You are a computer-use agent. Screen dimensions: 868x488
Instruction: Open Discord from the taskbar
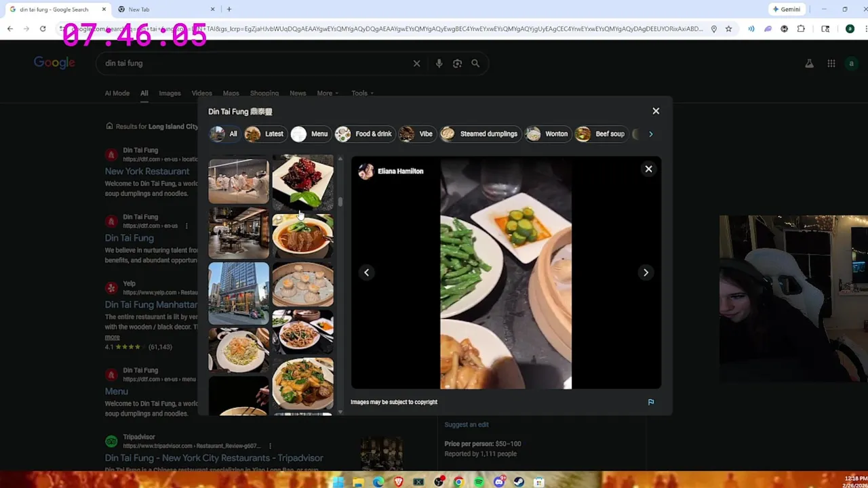(499, 482)
